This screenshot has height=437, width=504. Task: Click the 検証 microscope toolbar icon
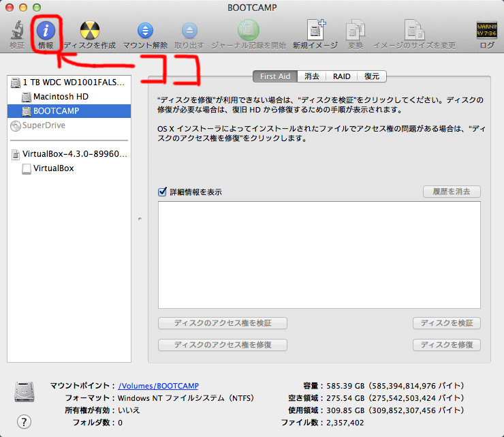coord(17,30)
